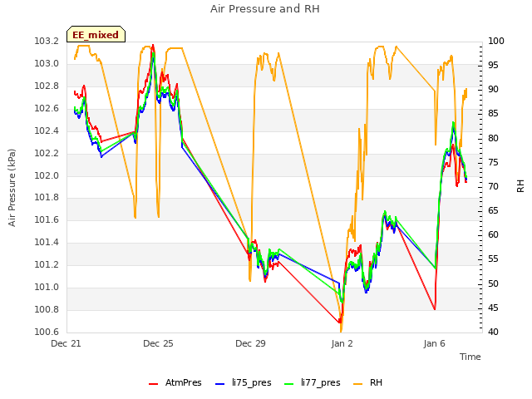The height and width of the screenshot is (399, 532).
Task: Click the 101.4 pressure axis tick label
Action: coord(47,242)
